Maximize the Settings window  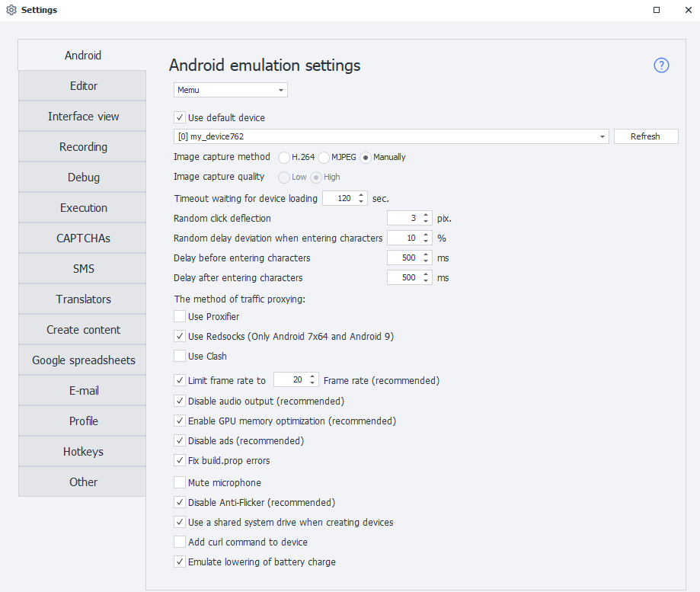(657, 10)
